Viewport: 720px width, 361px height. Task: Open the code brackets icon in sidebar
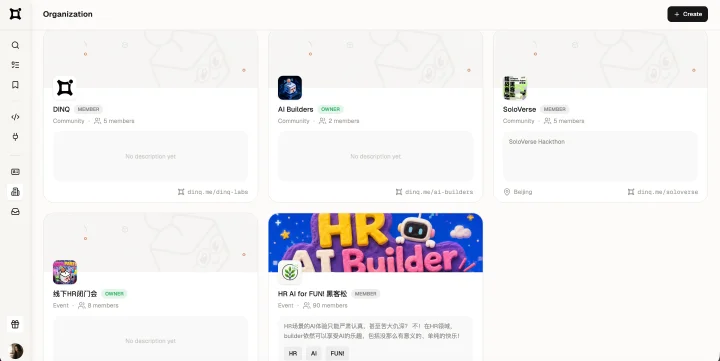15,117
